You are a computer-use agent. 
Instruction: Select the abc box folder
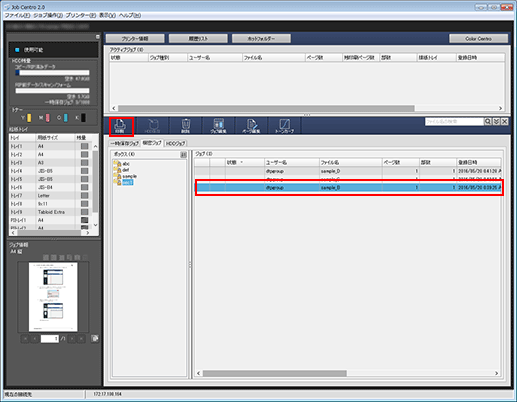click(x=122, y=164)
